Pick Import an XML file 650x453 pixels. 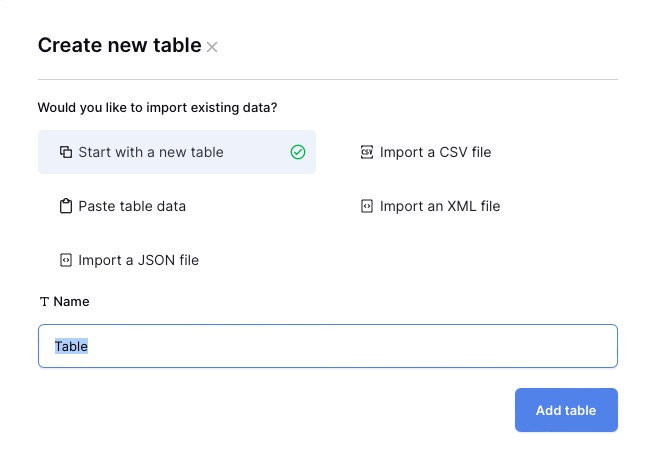(440, 206)
